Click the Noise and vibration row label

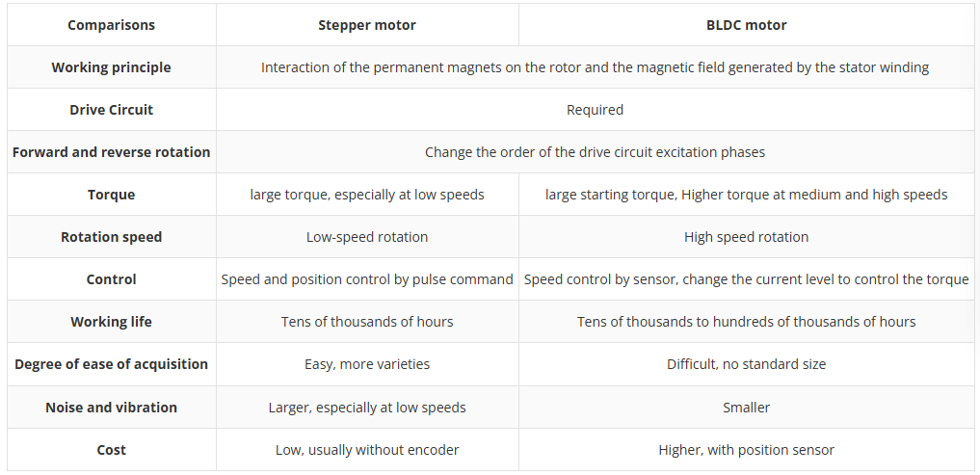[111, 407]
